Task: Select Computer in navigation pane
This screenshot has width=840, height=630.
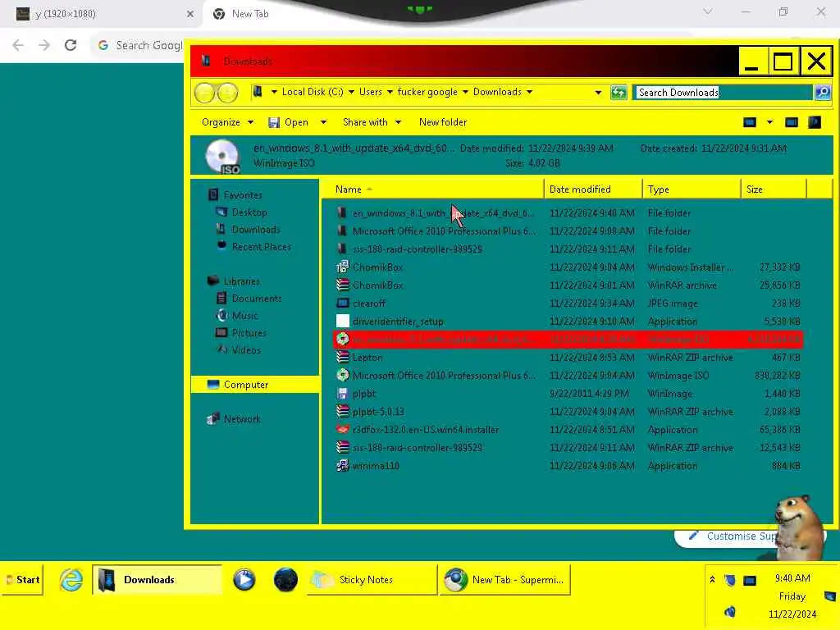Action: (255, 385)
